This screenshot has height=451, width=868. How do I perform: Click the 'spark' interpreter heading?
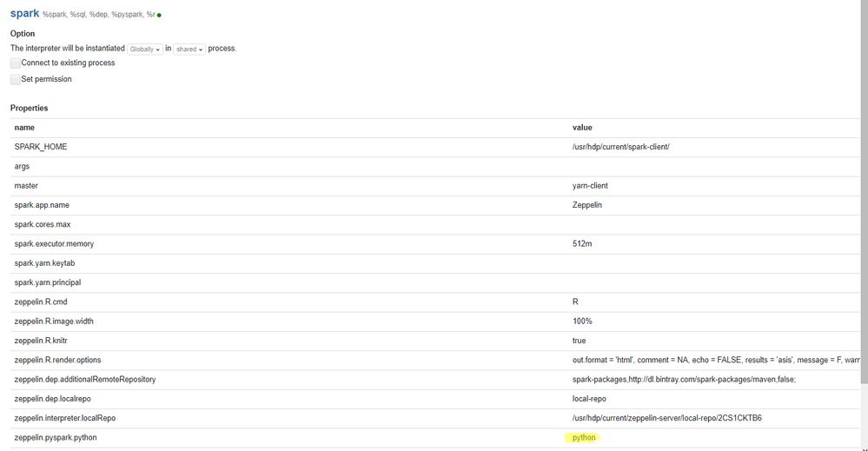pyautogui.click(x=25, y=13)
